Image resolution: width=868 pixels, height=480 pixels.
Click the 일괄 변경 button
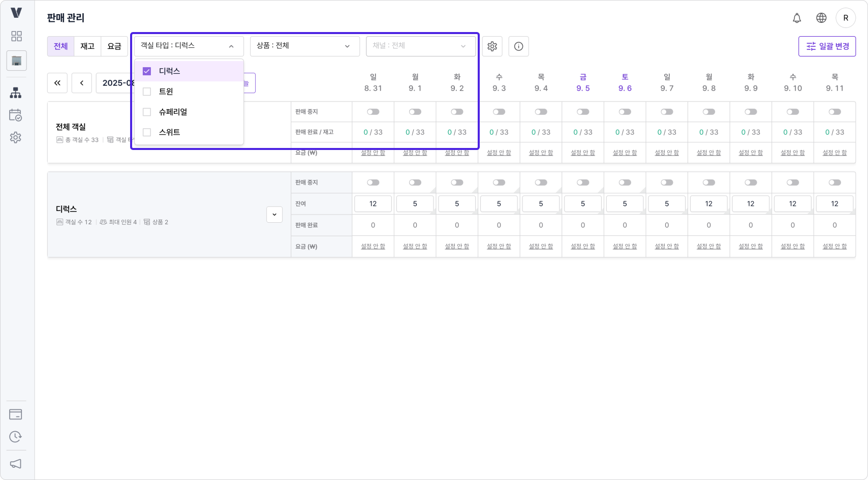click(x=827, y=46)
